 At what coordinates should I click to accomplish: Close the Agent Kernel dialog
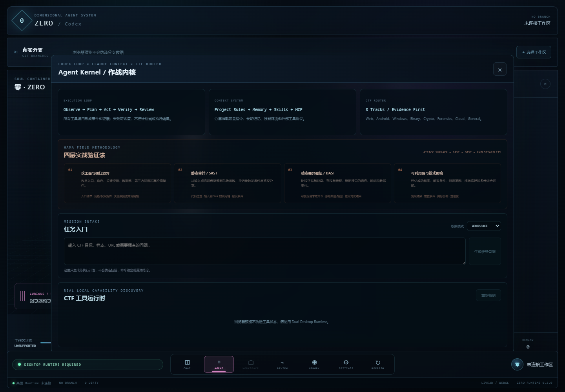(500, 69)
